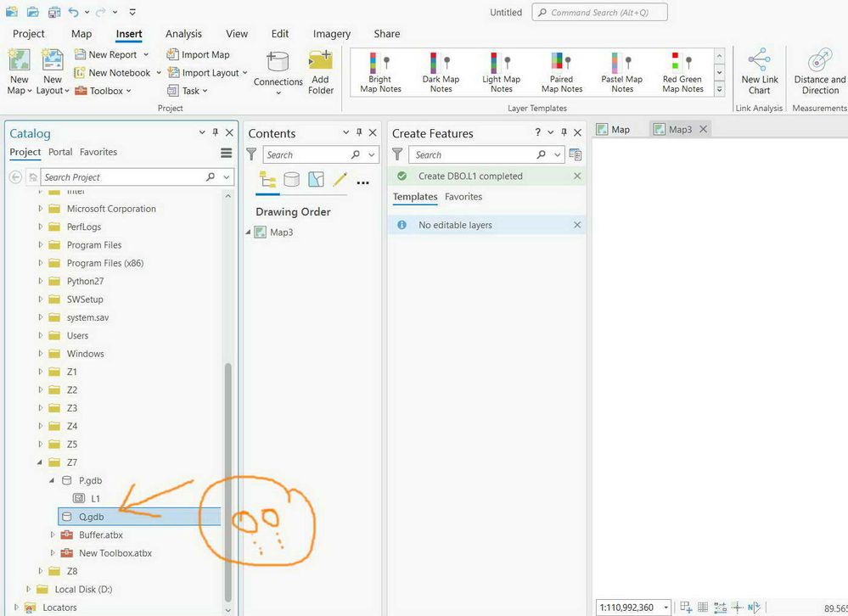Switch Contents to List By Editing
Screen dimensions: 848x616
(x=340, y=179)
